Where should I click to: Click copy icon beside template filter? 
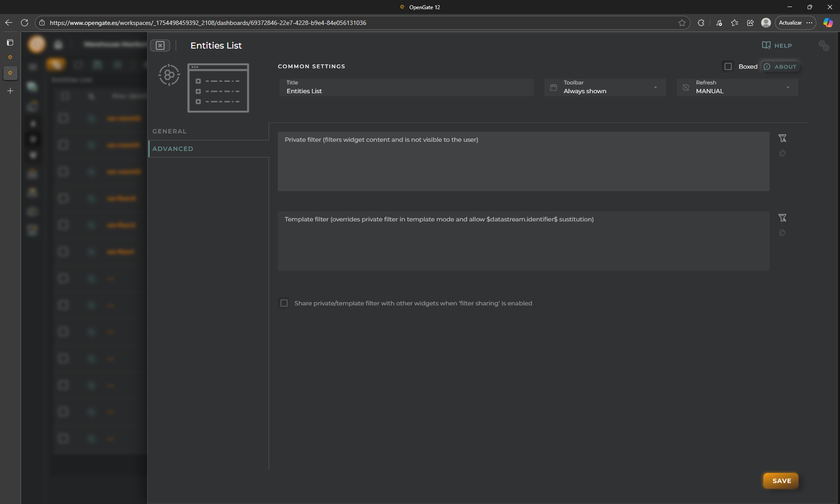(782, 233)
